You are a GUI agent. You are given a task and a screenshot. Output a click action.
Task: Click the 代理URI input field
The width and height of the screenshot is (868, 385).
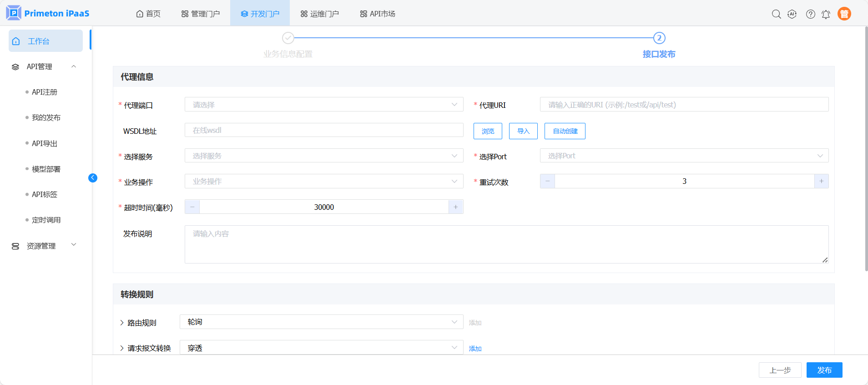[x=684, y=105]
